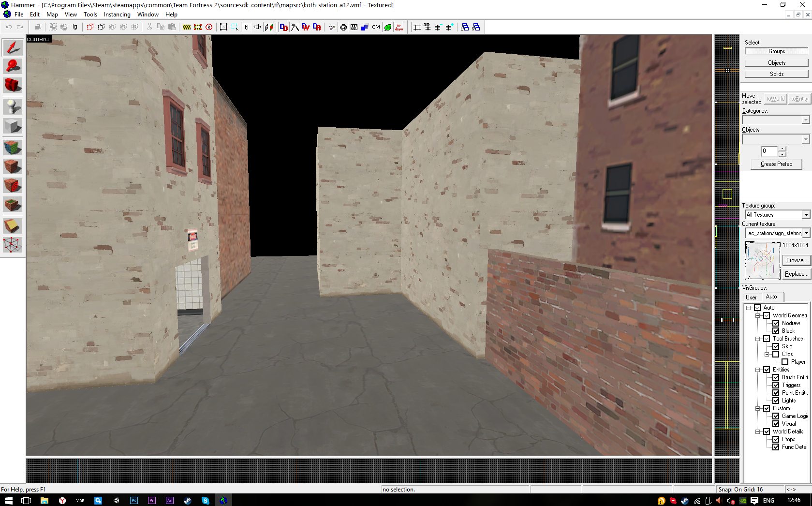Apply current texture tool
812x506 pixels.
(13, 166)
